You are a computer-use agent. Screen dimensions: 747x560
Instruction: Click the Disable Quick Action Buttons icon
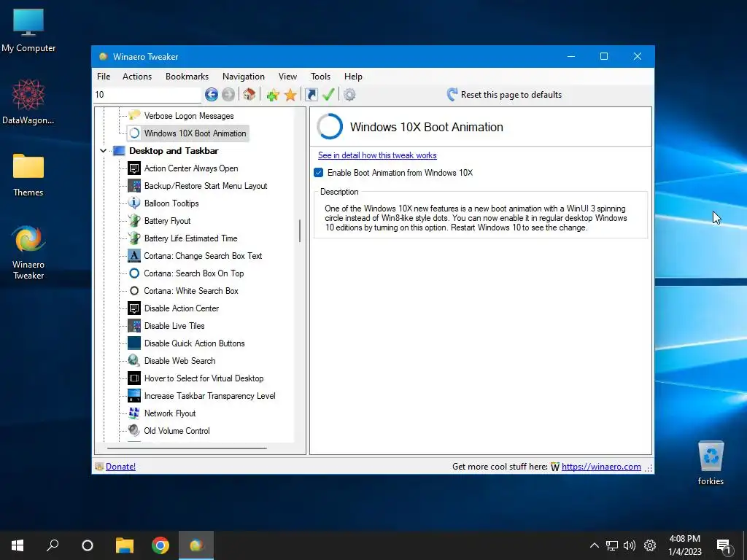click(x=134, y=343)
